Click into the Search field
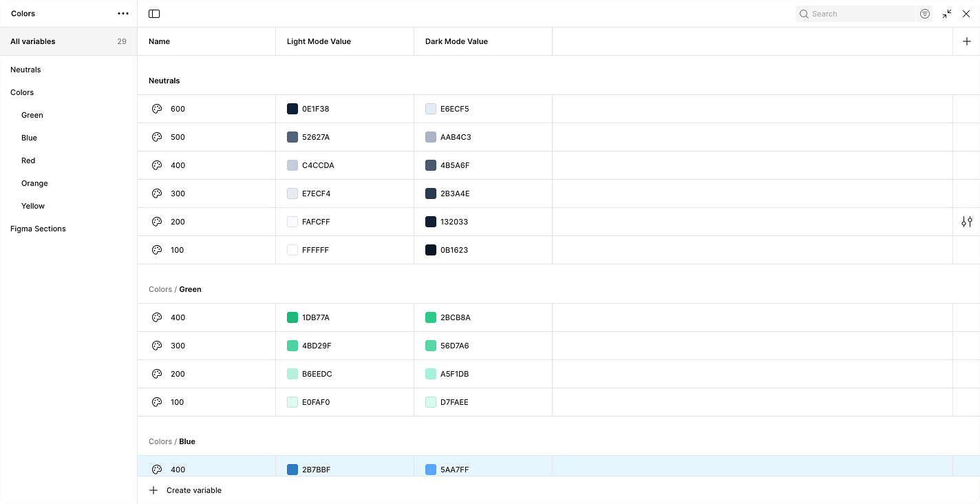Screen dimensions: 980x504 click(x=860, y=14)
